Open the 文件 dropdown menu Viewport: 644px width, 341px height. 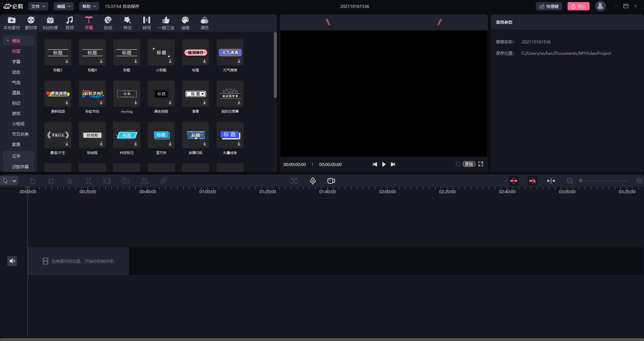(38, 6)
